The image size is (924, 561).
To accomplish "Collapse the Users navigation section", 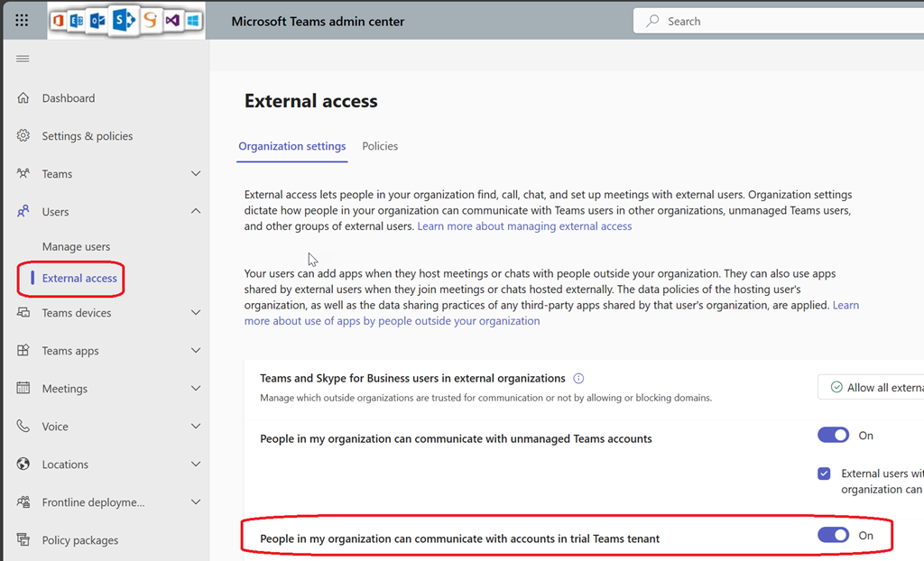I will click(x=196, y=212).
